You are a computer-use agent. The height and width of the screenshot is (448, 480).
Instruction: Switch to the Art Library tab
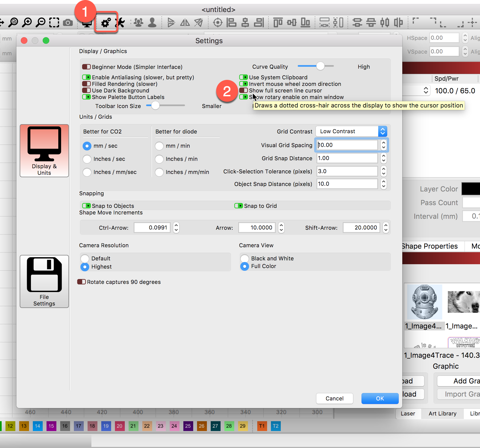click(442, 414)
